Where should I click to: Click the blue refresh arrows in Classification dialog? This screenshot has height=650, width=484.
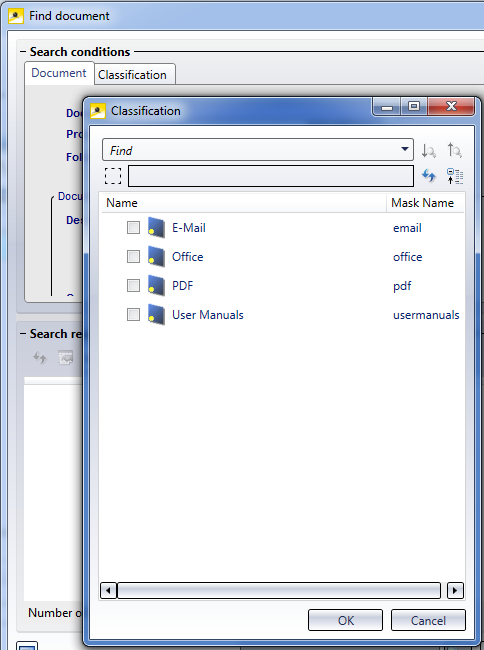pyautogui.click(x=428, y=176)
